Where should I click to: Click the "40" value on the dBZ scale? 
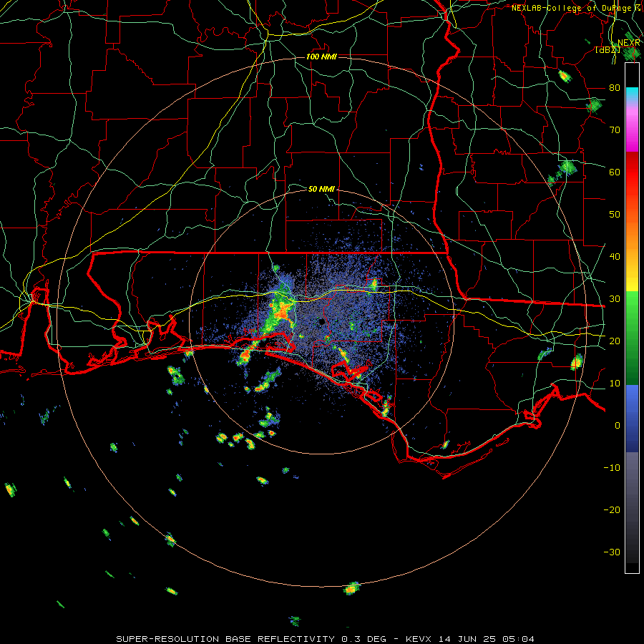(x=615, y=257)
